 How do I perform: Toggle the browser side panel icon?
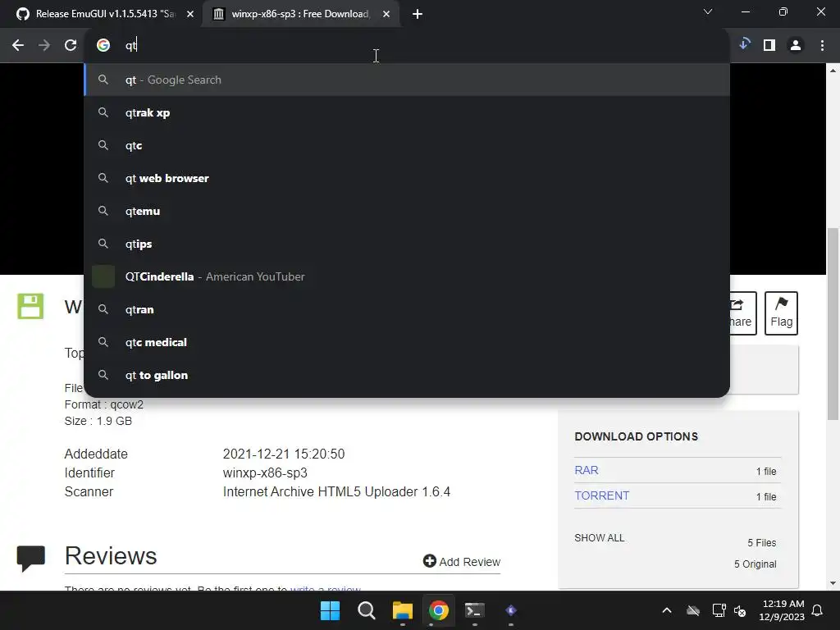769,46
